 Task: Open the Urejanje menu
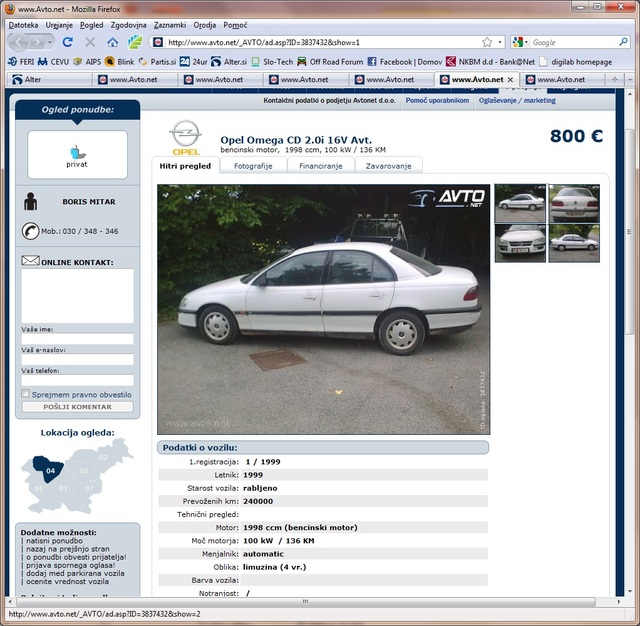coord(59,25)
